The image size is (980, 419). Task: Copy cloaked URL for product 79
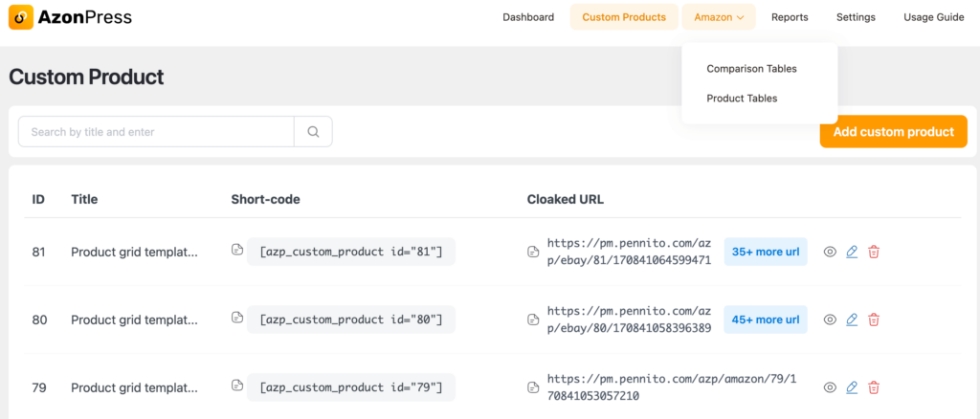pos(533,387)
